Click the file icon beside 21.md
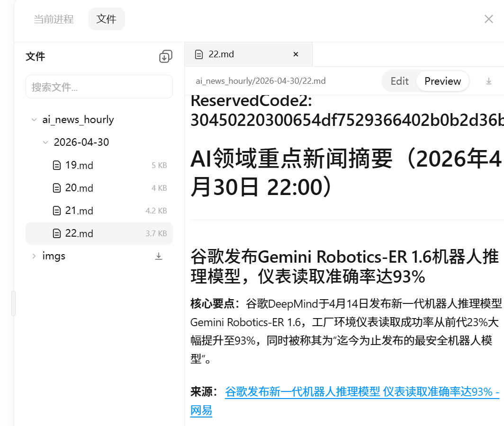Viewport: 504px width, 426px height. tap(56, 211)
